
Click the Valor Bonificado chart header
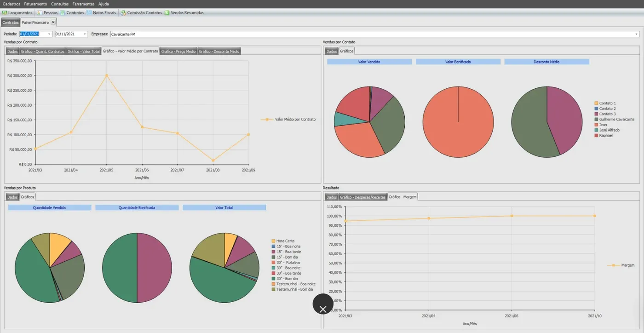[x=458, y=62]
